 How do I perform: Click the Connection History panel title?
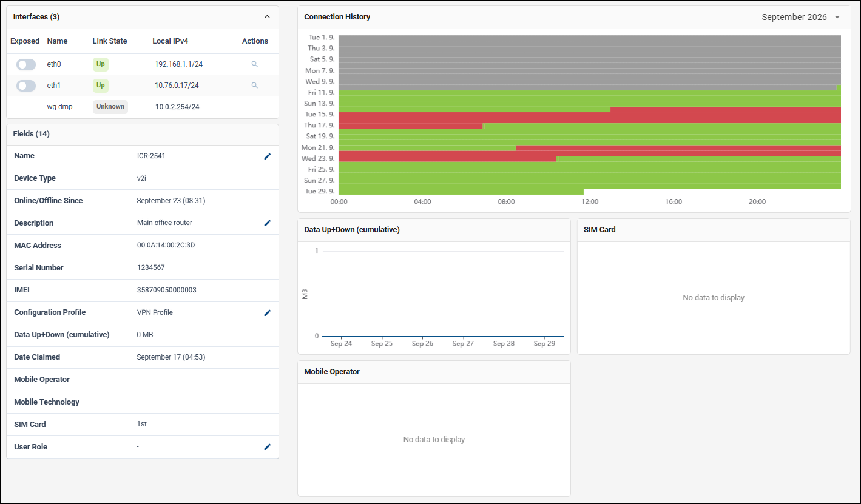pos(337,17)
